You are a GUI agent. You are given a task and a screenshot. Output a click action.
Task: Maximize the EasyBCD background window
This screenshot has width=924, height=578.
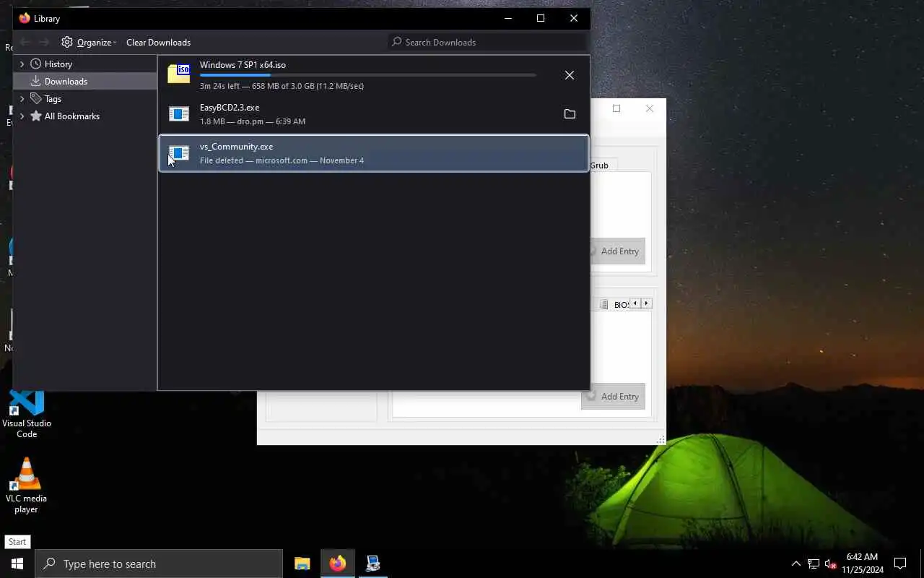coord(616,108)
